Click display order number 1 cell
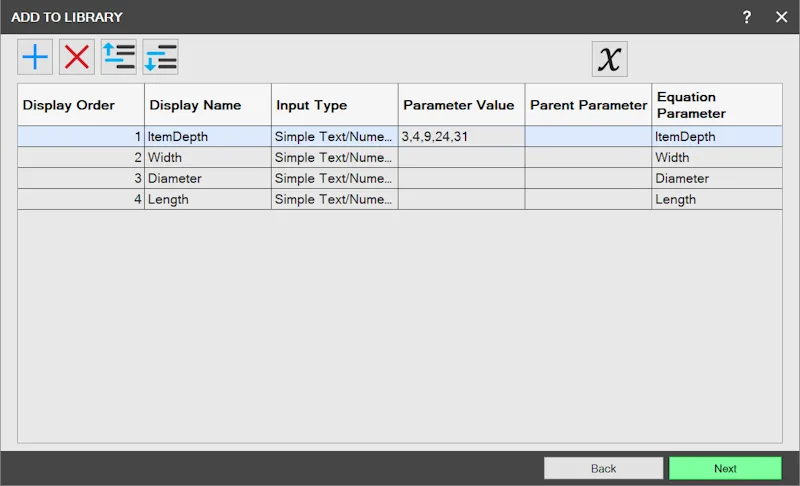 (81, 137)
